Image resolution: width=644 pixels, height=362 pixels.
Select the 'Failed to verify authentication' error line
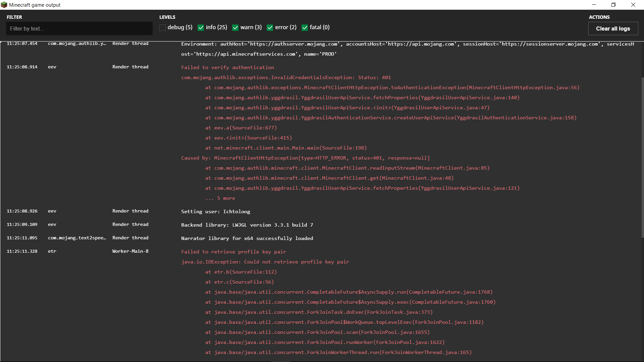(x=227, y=67)
